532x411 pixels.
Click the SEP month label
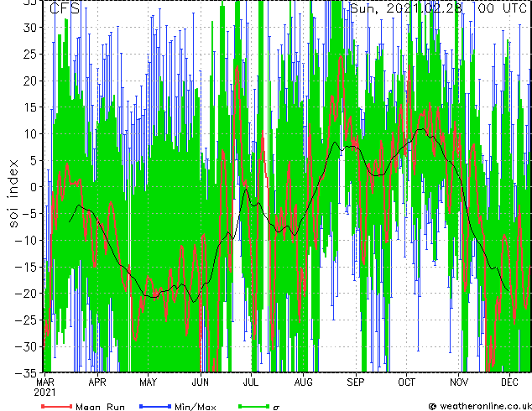356,382
